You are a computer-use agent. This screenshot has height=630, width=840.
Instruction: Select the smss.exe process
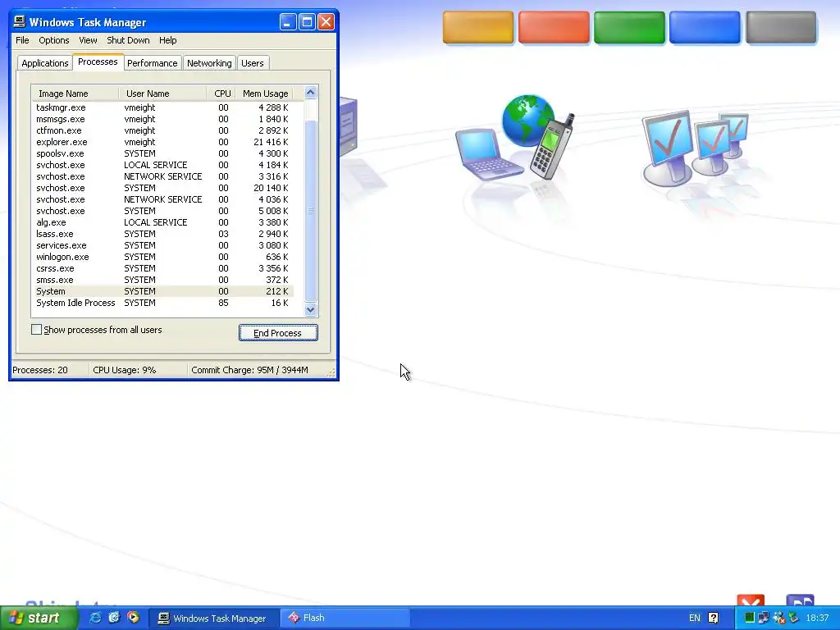(163, 281)
